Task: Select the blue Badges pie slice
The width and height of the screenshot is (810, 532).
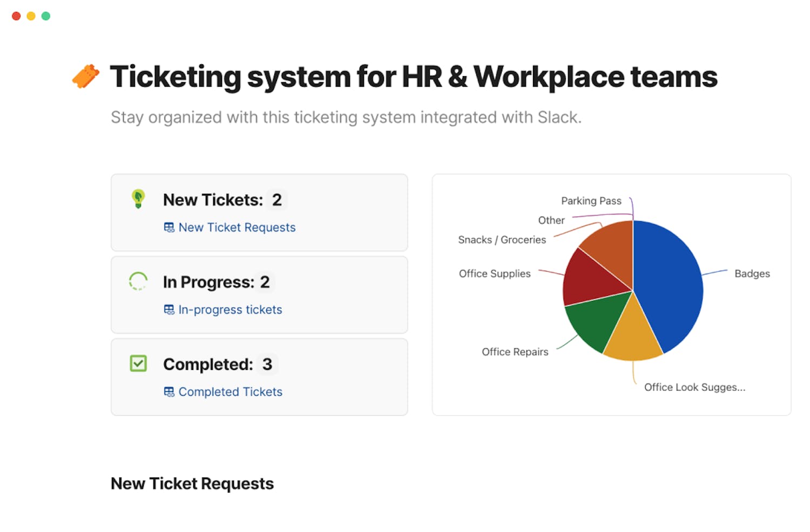Action: point(670,286)
